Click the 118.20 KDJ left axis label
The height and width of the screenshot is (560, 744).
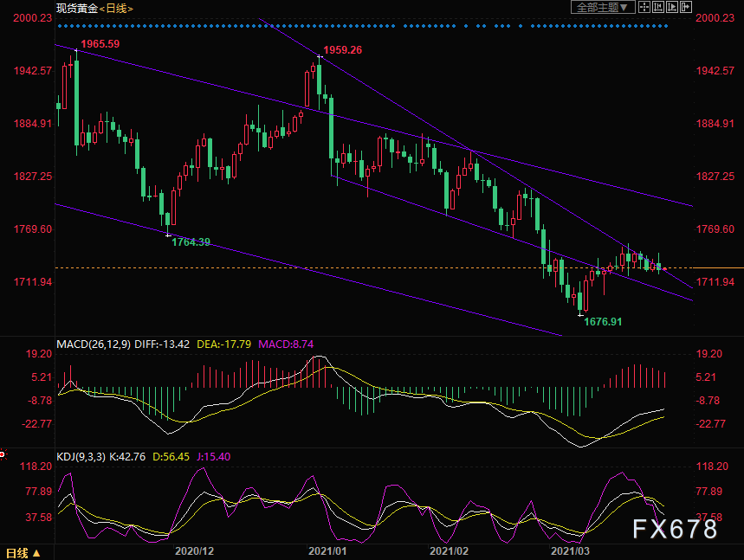point(36,467)
